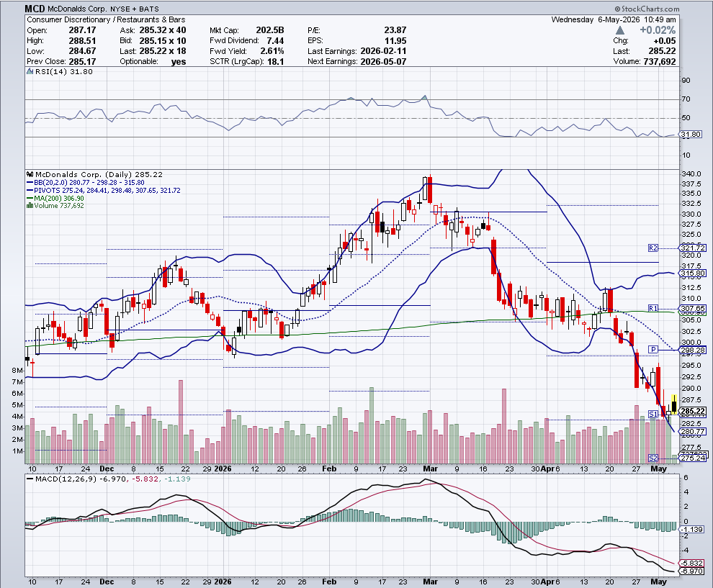Click the up-arrow triangle next to +0.02%
The height and width of the screenshot is (588, 713).
[620, 30]
